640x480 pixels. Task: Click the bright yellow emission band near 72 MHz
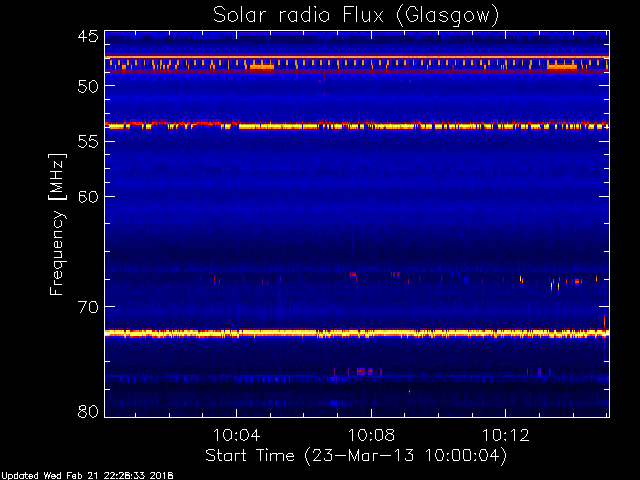click(357, 333)
